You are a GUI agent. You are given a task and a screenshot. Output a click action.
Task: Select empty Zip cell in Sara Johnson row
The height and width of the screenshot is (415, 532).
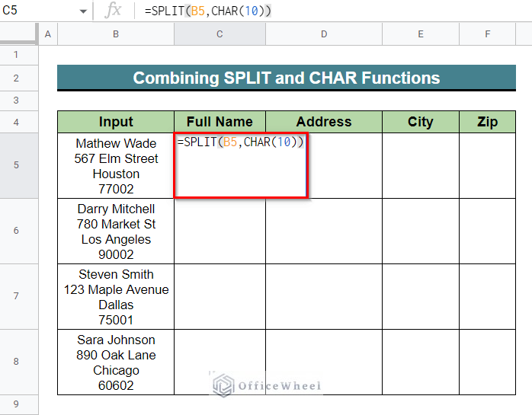click(488, 362)
